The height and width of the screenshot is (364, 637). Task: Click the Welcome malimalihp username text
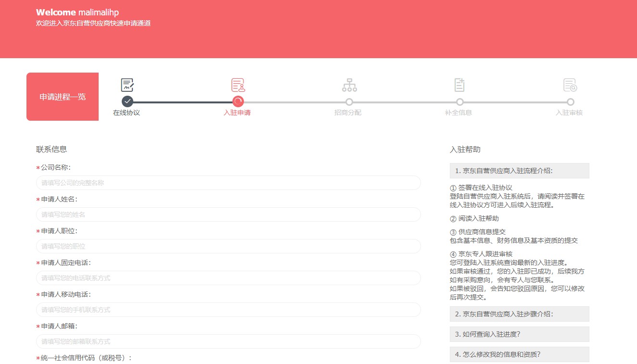77,13
